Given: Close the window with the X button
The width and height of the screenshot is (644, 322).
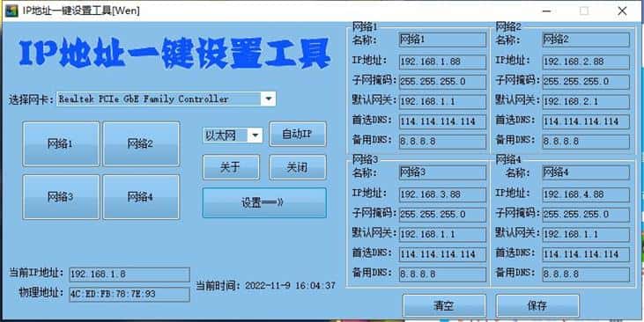Looking at the screenshot, I should click(x=622, y=11).
